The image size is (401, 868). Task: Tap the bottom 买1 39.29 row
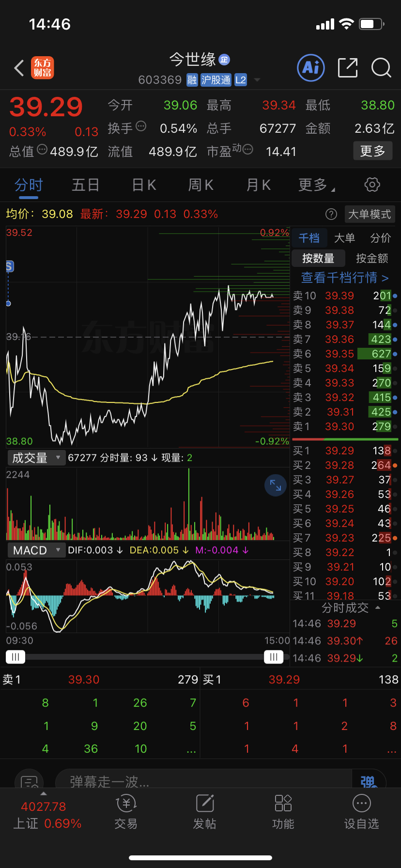pyautogui.click(x=301, y=680)
